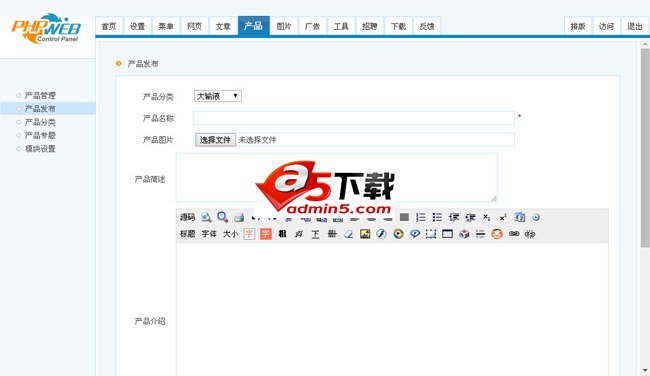Apply superscript formatting
Image resolution: width=650 pixels, height=376 pixels.
[503, 217]
